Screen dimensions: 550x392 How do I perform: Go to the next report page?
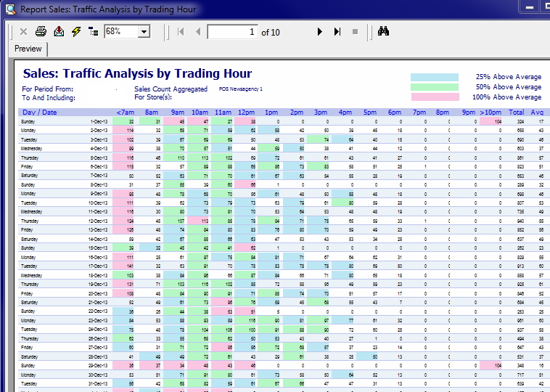pyautogui.click(x=319, y=32)
